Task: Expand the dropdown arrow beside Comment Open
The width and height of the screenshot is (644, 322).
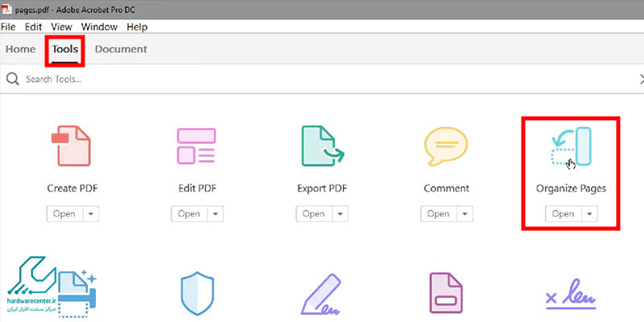Action: coord(465,214)
